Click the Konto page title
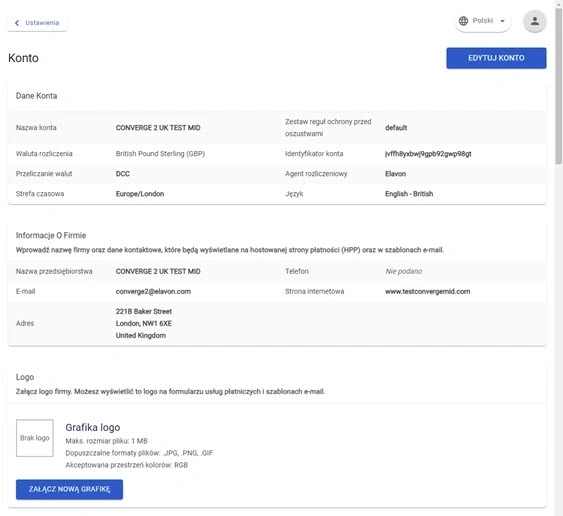The height and width of the screenshot is (516, 563). click(23, 58)
